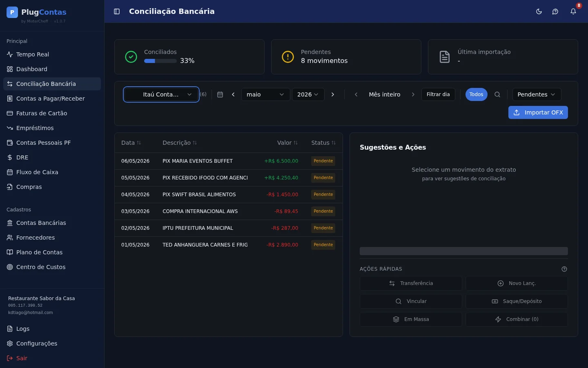Image resolution: width=588 pixels, height=368 pixels.
Task: Open the month dropdown showing maio
Action: [x=265, y=94]
